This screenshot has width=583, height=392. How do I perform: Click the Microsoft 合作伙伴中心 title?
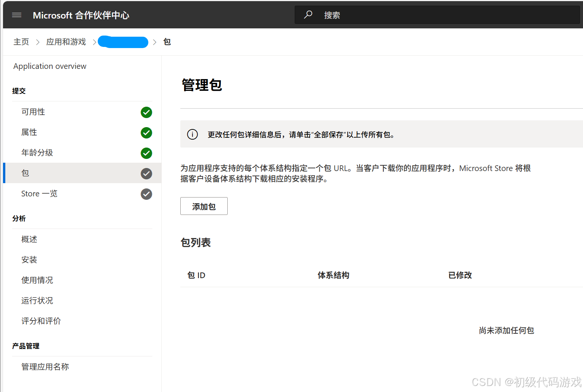(x=81, y=15)
